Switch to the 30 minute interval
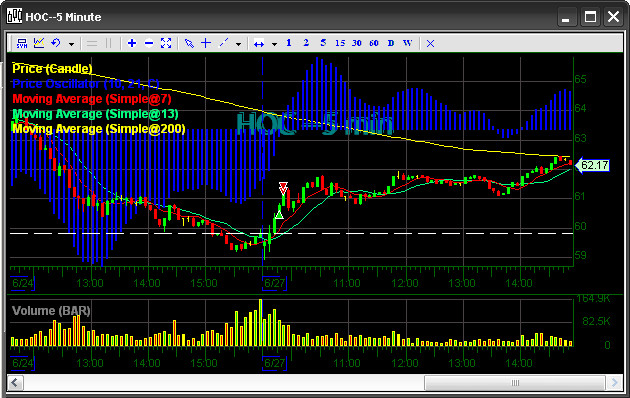Viewport: 630px width, 398px height. [357, 43]
